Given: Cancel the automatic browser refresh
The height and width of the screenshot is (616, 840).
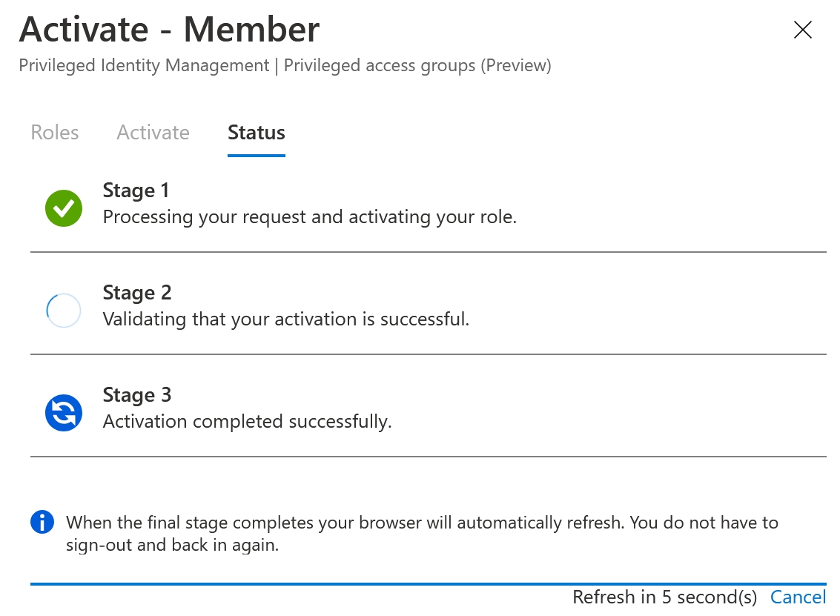Looking at the screenshot, I should pyautogui.click(x=798, y=597).
